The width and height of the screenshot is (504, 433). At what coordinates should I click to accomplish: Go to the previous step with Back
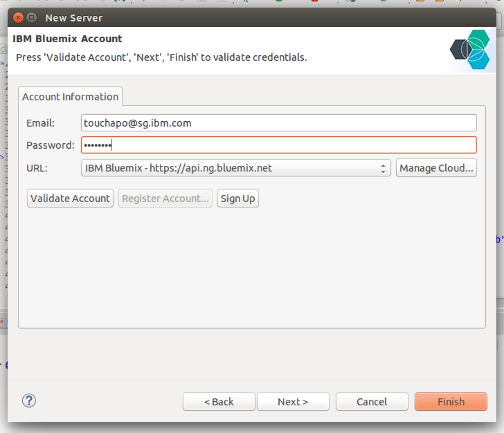coord(219,402)
